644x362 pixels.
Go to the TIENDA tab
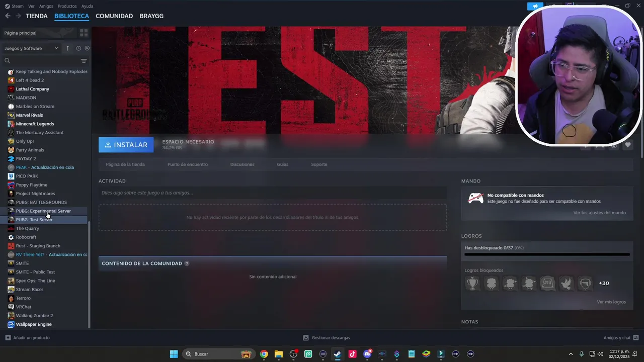(x=37, y=16)
